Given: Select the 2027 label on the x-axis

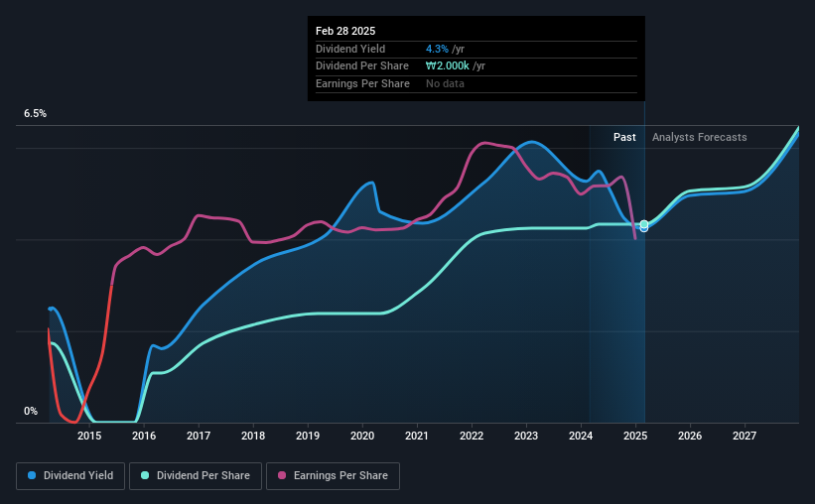Looking at the screenshot, I should [x=745, y=436].
